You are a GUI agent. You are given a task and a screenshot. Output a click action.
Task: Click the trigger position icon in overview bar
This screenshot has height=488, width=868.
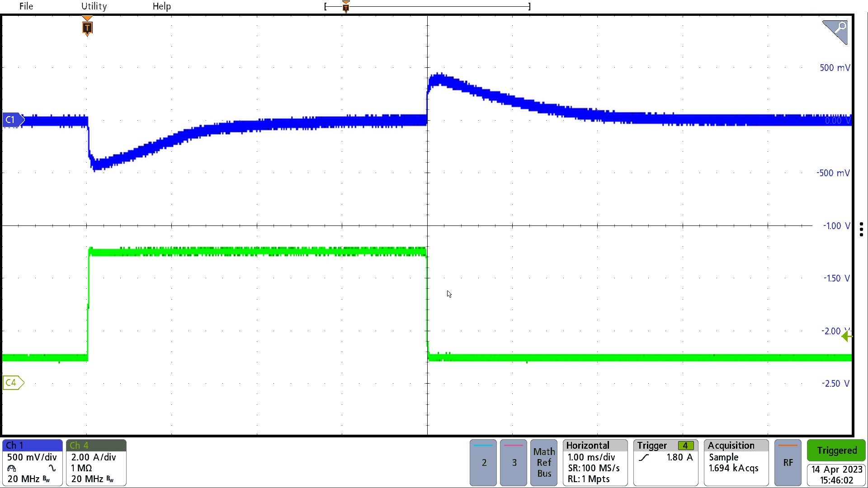click(346, 7)
